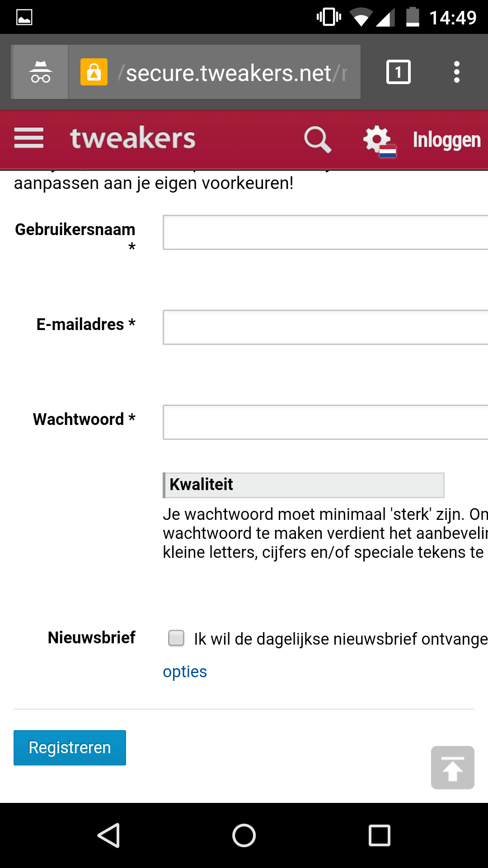Open the search magnifier icon
Screen dimensions: 488x868
317,139
